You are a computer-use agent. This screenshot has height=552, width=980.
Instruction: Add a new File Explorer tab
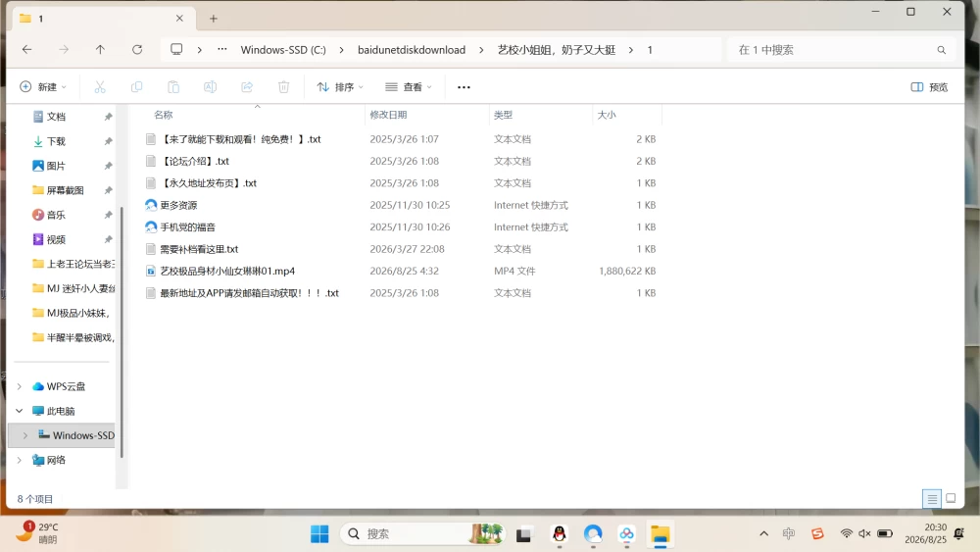(213, 18)
